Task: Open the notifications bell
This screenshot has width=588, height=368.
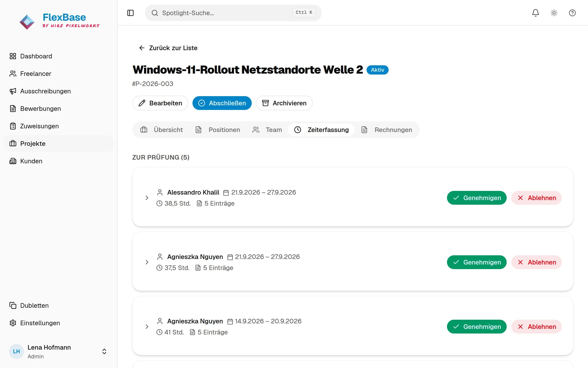Action: (x=536, y=13)
